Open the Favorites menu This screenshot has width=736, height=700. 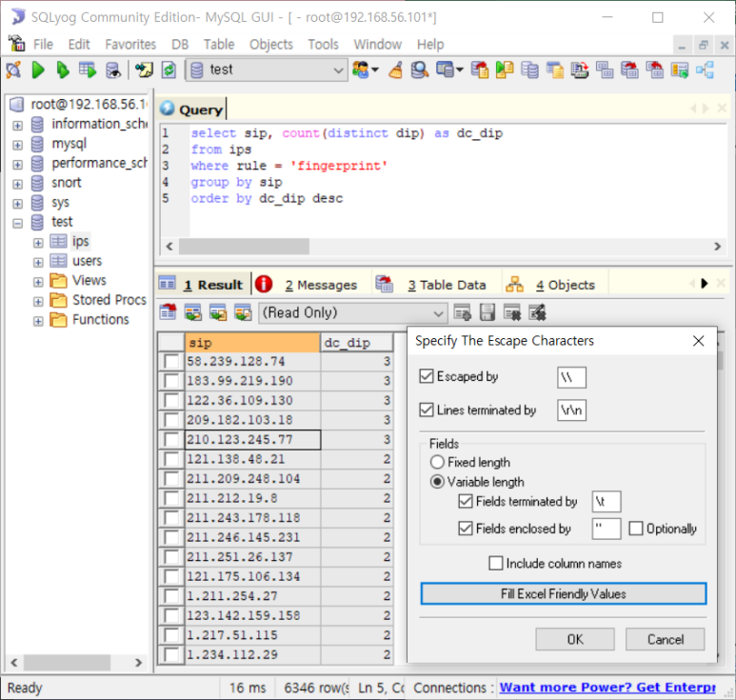coord(130,45)
